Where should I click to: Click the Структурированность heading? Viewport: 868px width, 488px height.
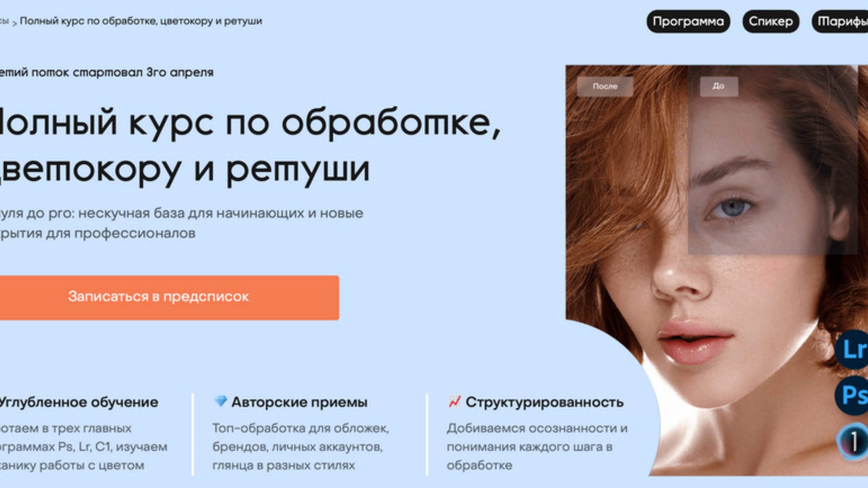(544, 402)
